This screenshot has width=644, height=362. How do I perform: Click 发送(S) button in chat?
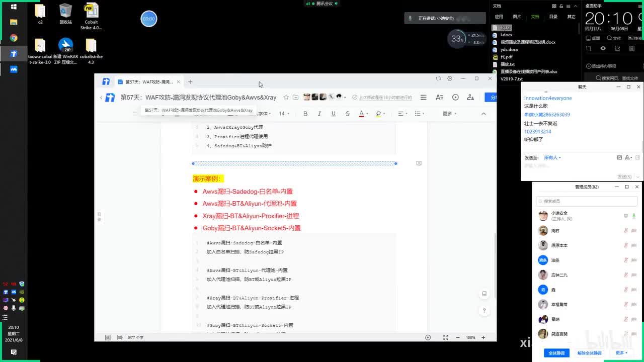[625, 176]
